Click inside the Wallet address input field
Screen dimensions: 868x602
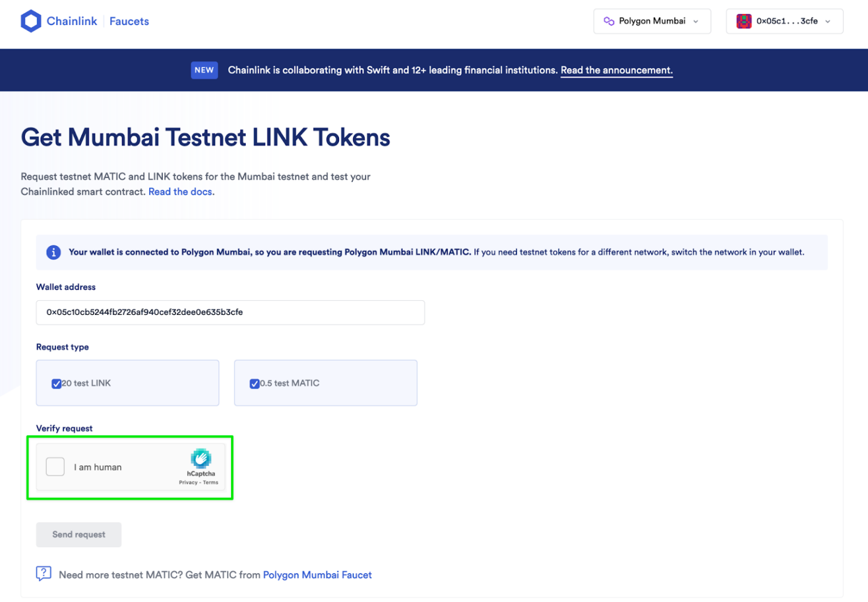pos(229,312)
